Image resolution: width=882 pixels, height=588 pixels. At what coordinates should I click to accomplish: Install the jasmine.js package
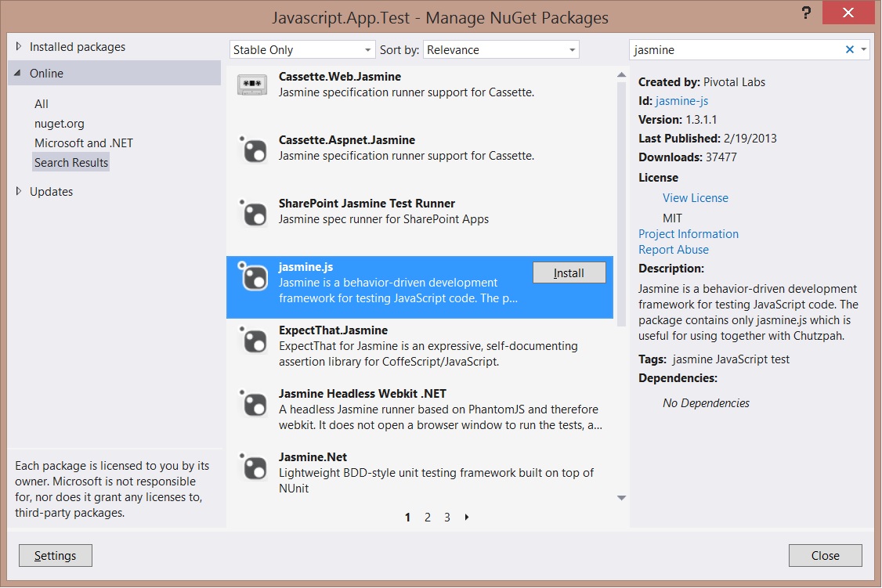point(569,272)
